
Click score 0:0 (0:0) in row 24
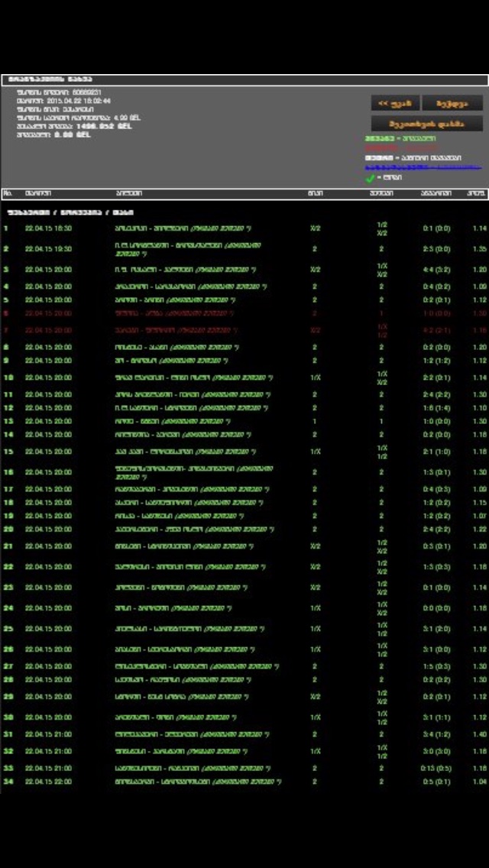[436, 608]
